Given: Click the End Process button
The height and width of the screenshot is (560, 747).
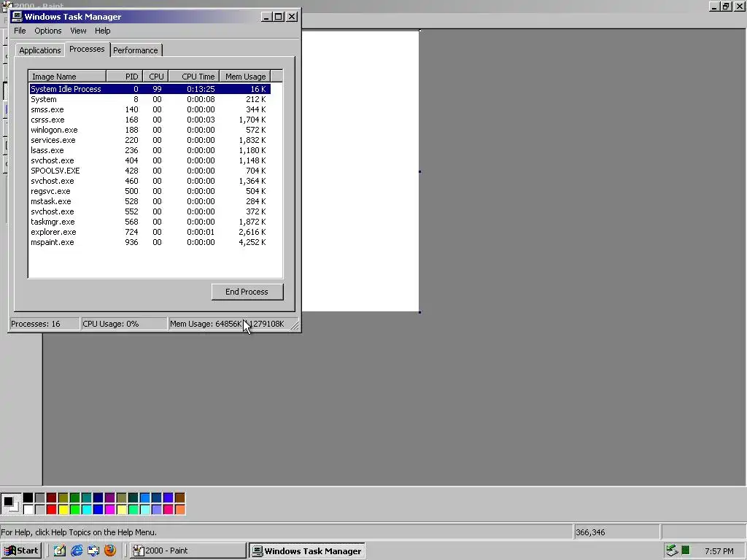Looking at the screenshot, I should pos(247,292).
